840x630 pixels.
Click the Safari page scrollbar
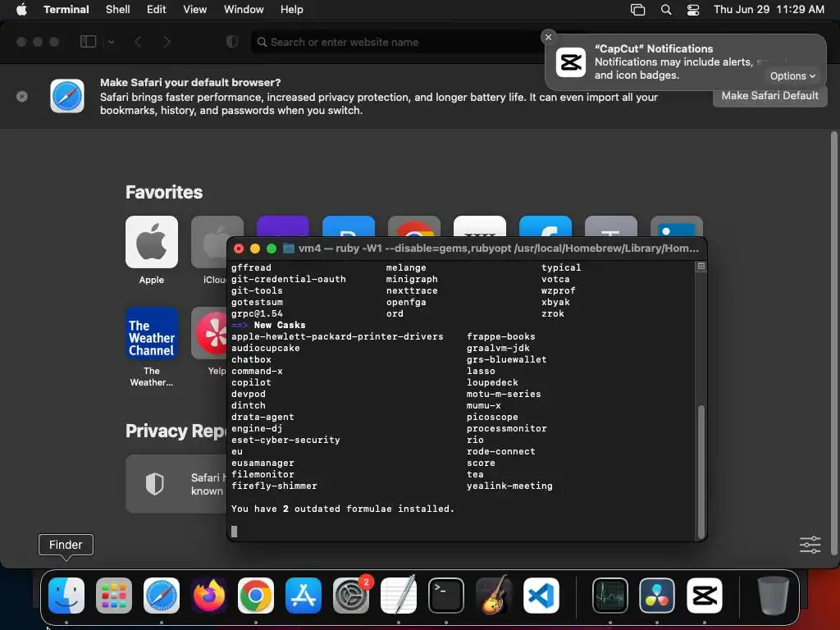[833, 343]
